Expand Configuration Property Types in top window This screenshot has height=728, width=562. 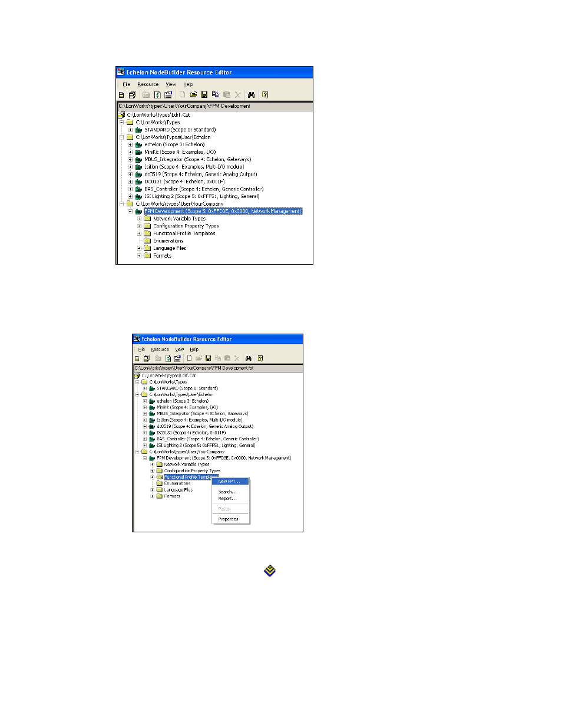(x=140, y=226)
